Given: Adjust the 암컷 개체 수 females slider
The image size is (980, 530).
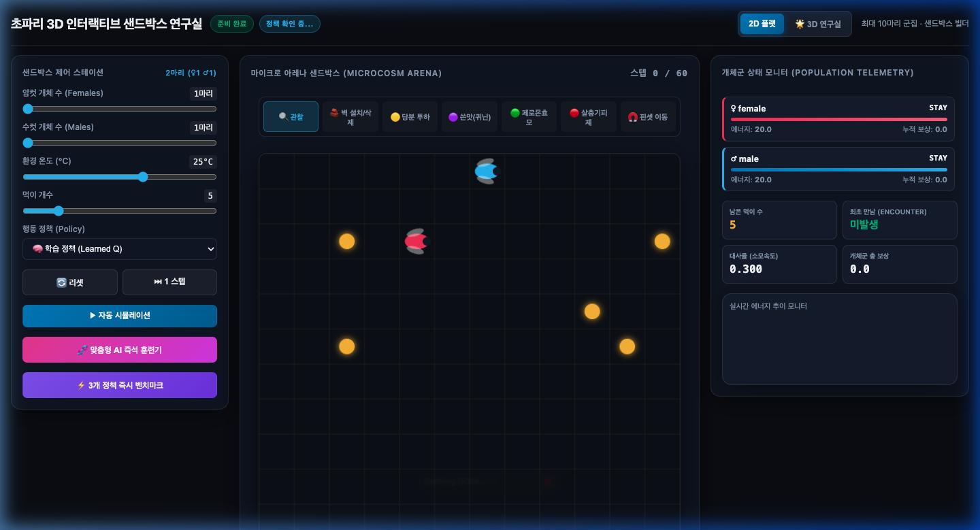Looking at the screenshot, I should click(120, 109).
